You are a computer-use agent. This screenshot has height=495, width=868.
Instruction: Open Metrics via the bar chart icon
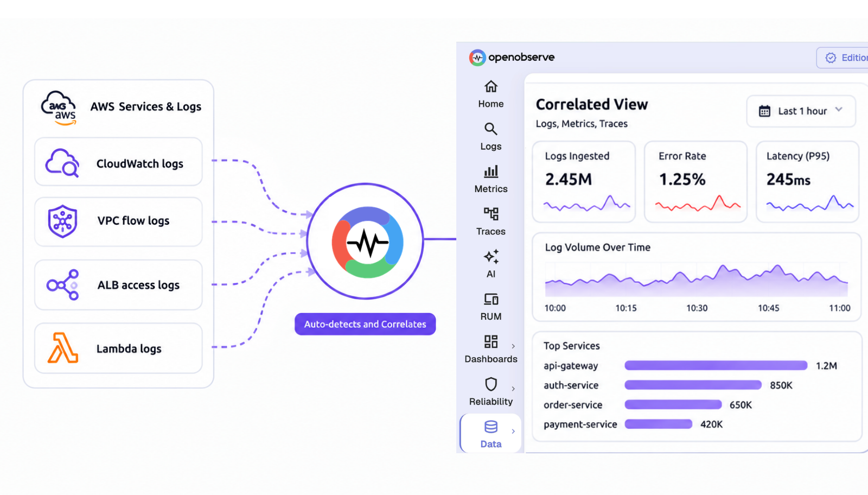(x=491, y=172)
